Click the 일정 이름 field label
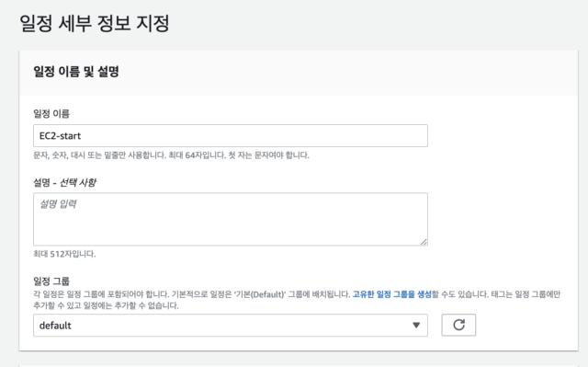Image resolution: width=588 pixels, height=367 pixels. pyautogui.click(x=51, y=114)
